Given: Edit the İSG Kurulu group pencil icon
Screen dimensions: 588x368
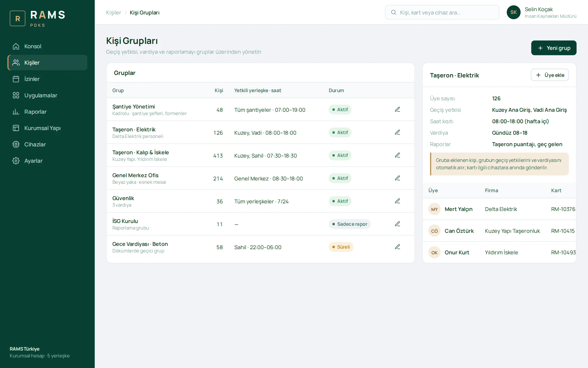Looking at the screenshot, I should point(397,224).
